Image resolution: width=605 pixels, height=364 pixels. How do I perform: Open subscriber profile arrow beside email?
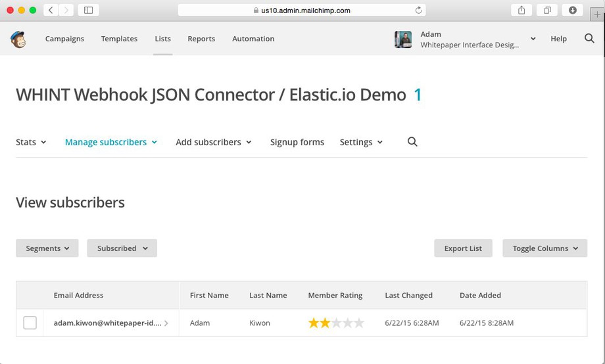166,323
